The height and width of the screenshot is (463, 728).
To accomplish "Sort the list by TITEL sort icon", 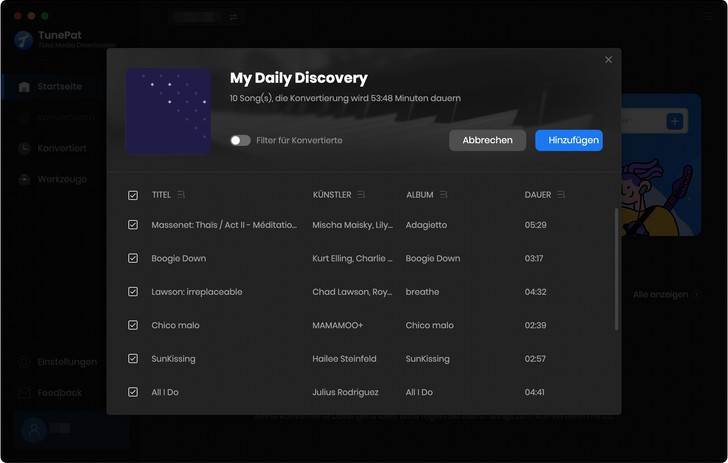I will point(181,195).
